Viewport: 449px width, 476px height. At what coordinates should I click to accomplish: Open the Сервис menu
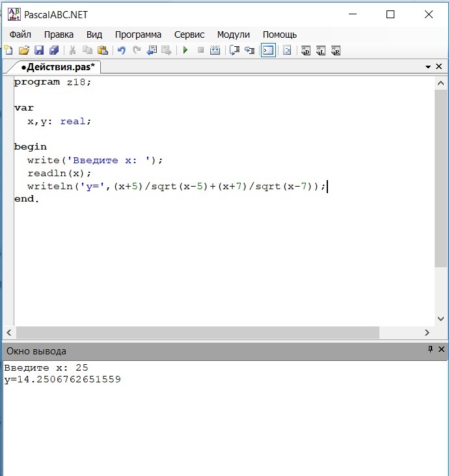click(x=189, y=34)
